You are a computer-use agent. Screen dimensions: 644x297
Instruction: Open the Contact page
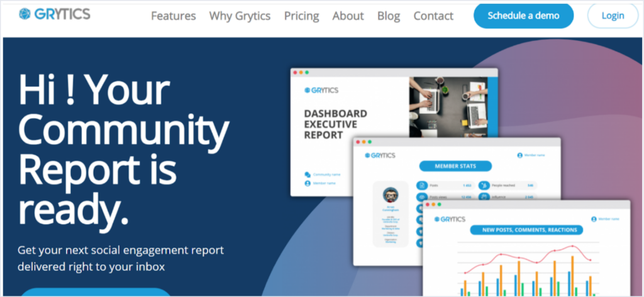pyautogui.click(x=433, y=16)
